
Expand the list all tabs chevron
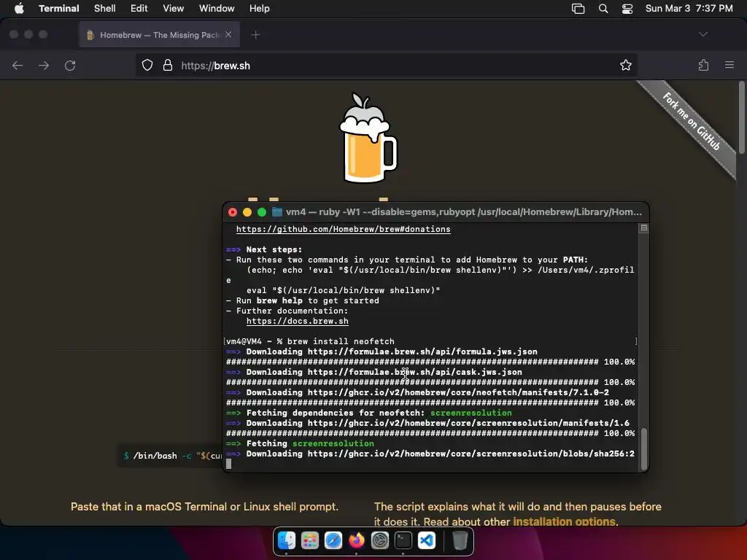click(703, 34)
